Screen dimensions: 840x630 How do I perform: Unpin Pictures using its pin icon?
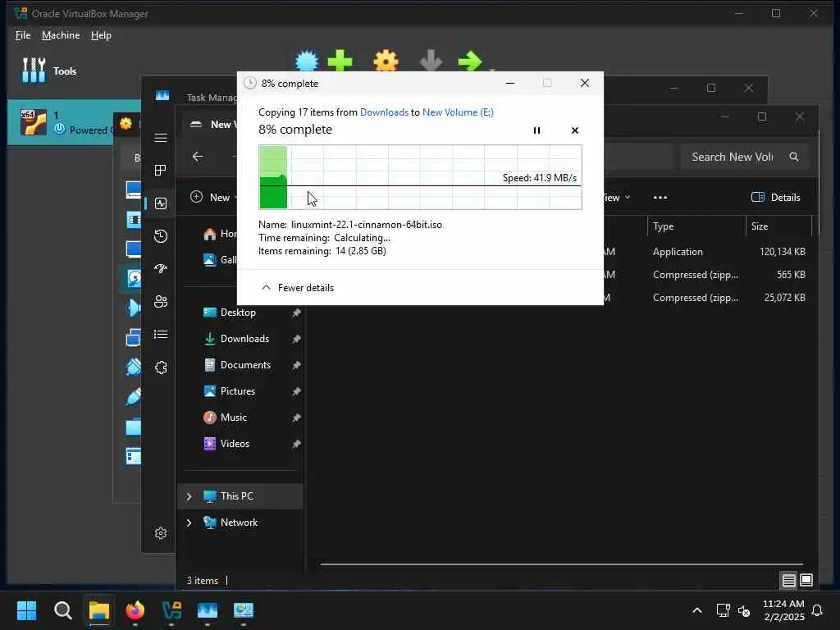(x=296, y=391)
